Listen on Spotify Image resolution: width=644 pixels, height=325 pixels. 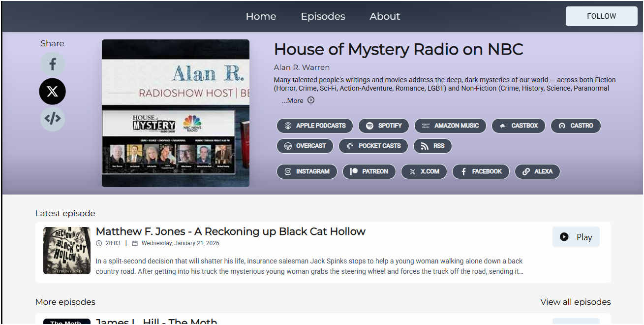coord(383,126)
